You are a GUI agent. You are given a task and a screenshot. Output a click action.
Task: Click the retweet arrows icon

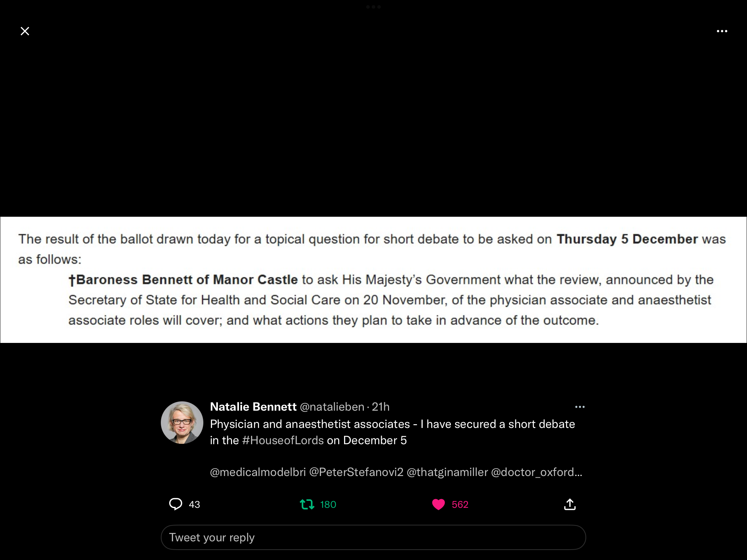[x=307, y=504]
